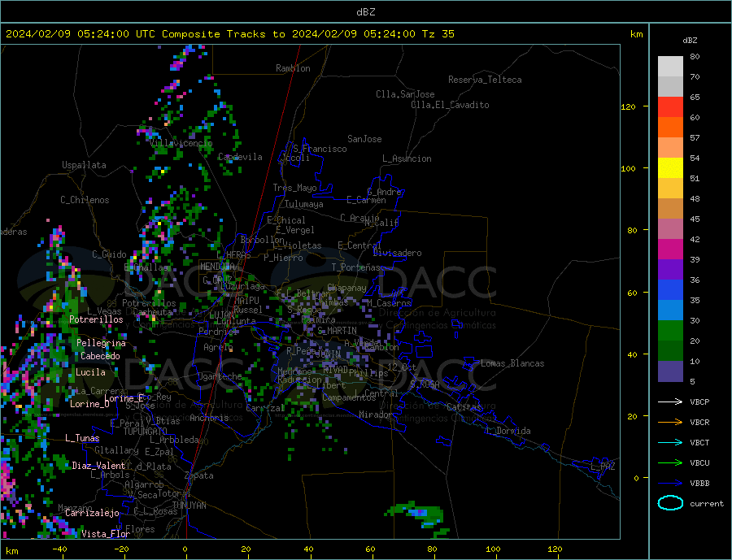732x560 pixels.
Task: Select the magenta swatch in dBZ scale
Action: click(670, 250)
